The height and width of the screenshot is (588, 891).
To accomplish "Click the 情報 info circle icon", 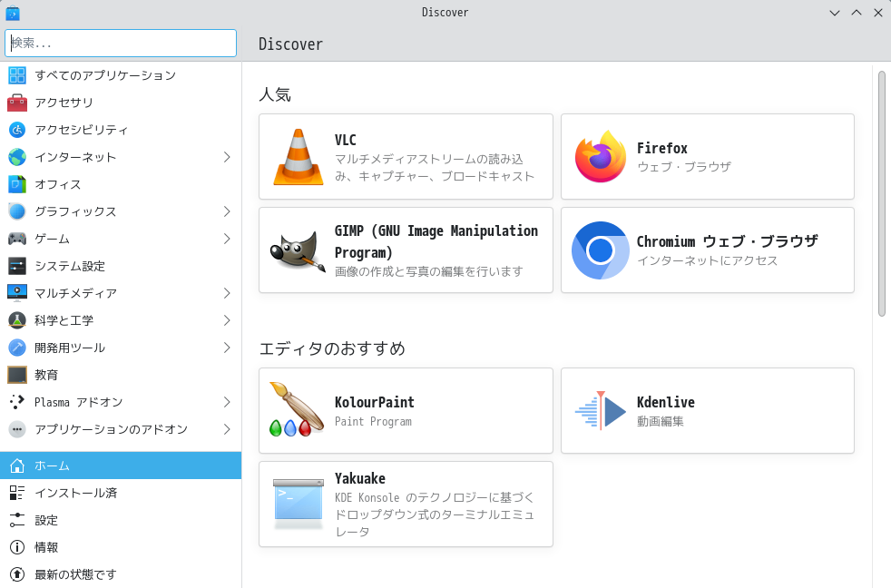I will click(x=17, y=548).
